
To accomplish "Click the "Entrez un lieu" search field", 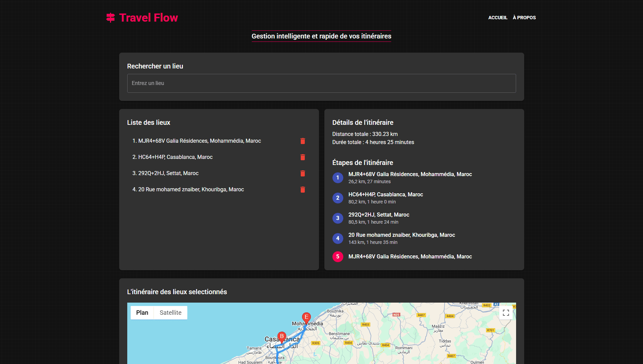I will tap(321, 83).
